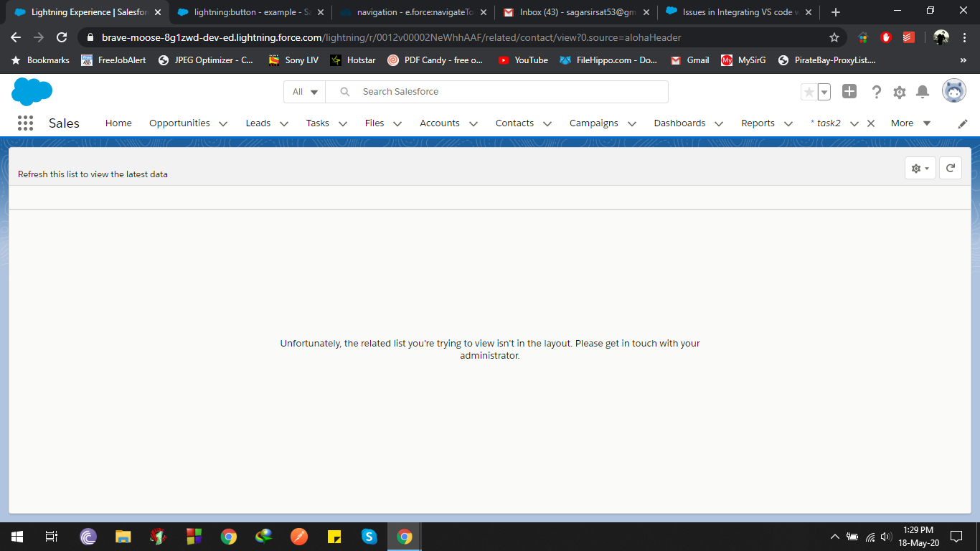Open Skype from the taskbar

369,537
